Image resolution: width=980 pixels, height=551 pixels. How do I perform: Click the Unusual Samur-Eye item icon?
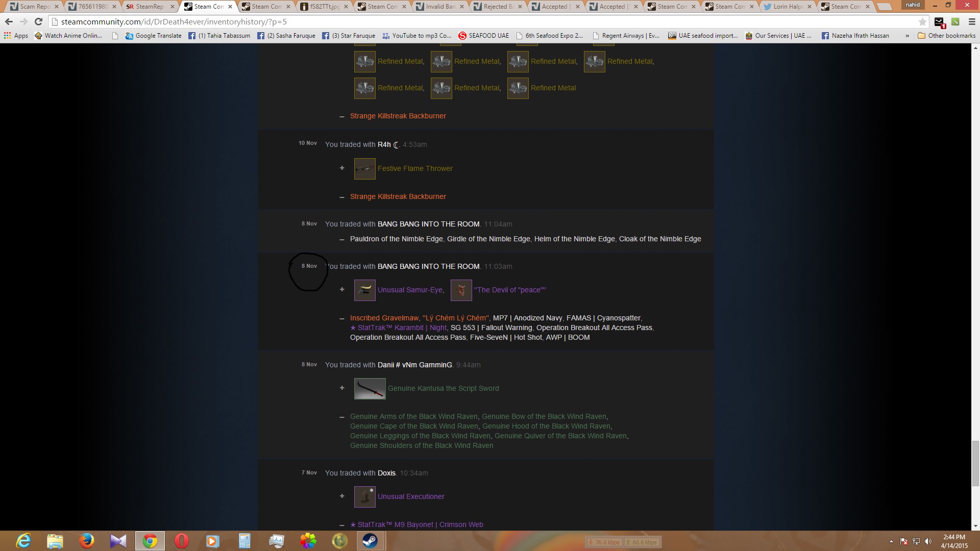click(364, 290)
